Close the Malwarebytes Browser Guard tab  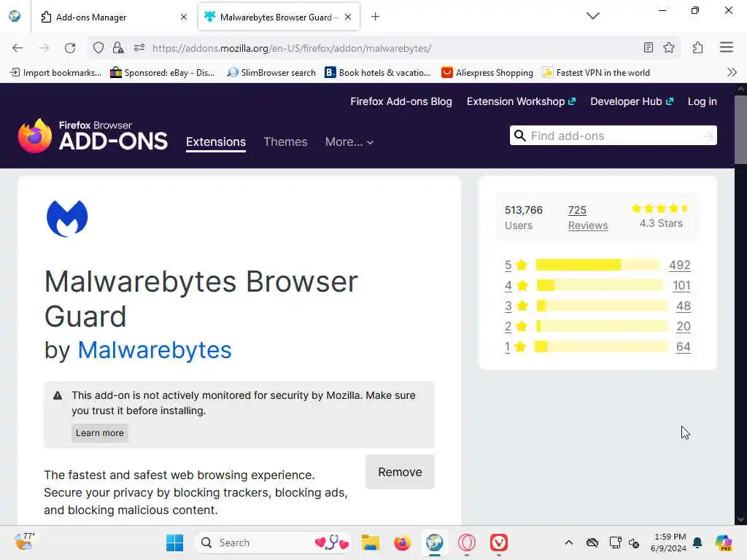pos(348,17)
